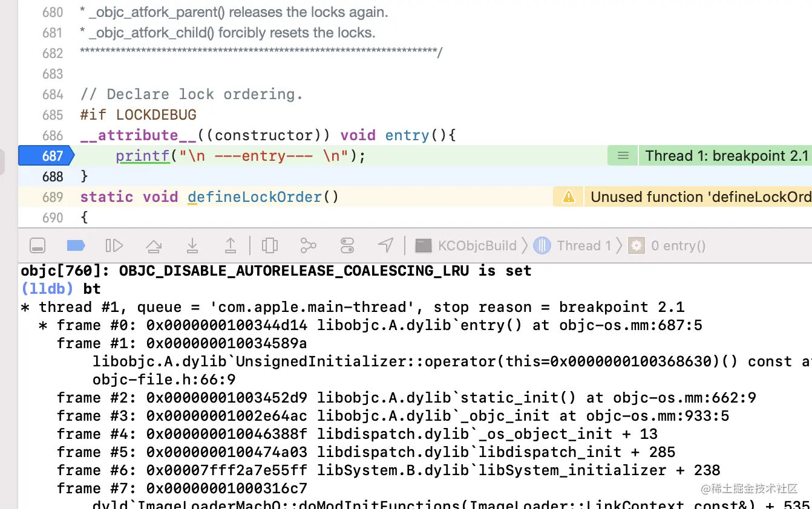Click the breakpoint marker on line 687
The width and height of the screenshot is (812, 509).
click(46, 156)
